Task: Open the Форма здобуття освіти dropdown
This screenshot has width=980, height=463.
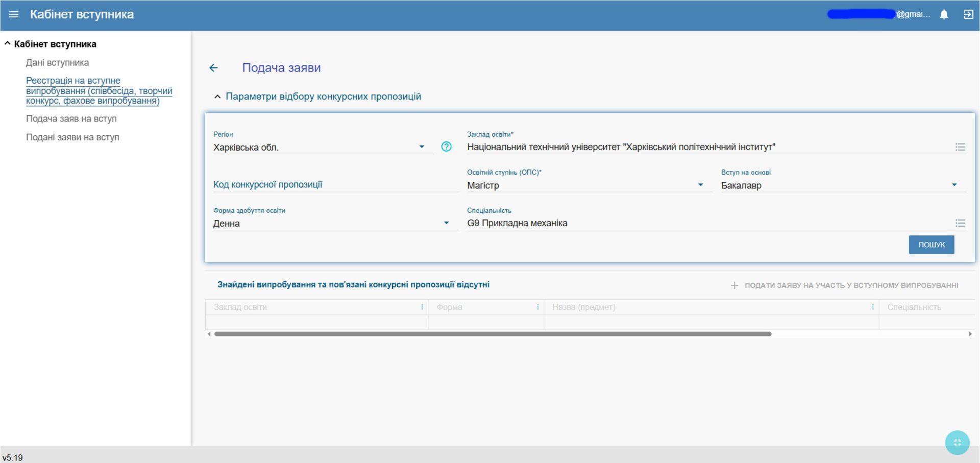Action: tap(446, 223)
